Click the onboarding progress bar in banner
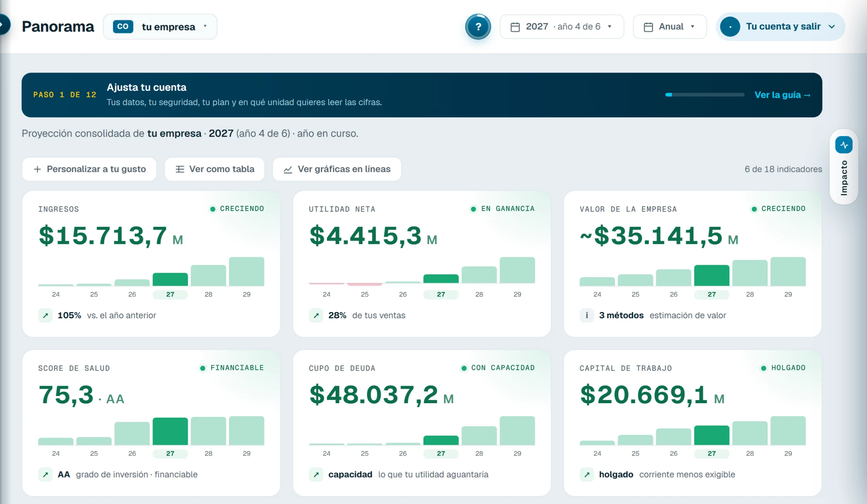This screenshot has height=504, width=867. coord(705,95)
